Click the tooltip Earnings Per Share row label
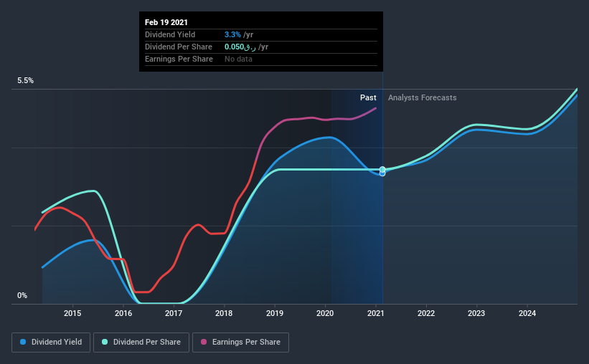The height and width of the screenshot is (364, 589). point(179,59)
